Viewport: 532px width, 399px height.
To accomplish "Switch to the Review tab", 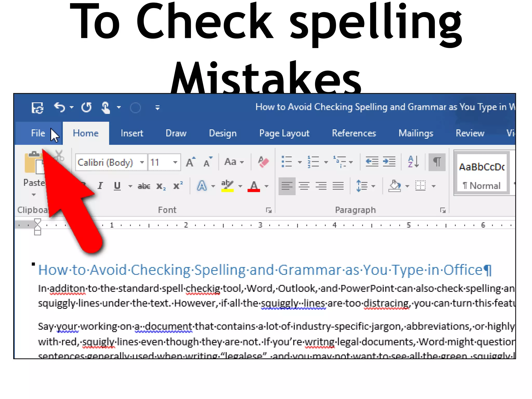I will (470, 133).
